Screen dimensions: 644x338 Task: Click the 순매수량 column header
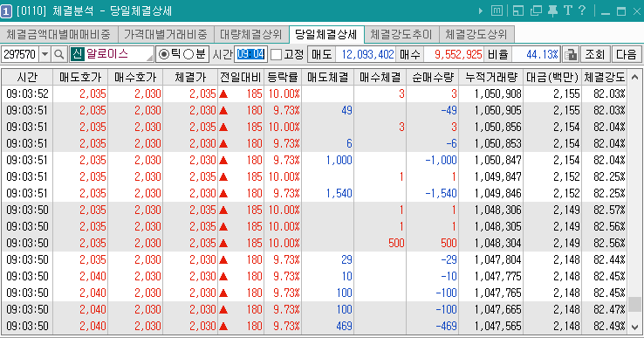point(433,77)
